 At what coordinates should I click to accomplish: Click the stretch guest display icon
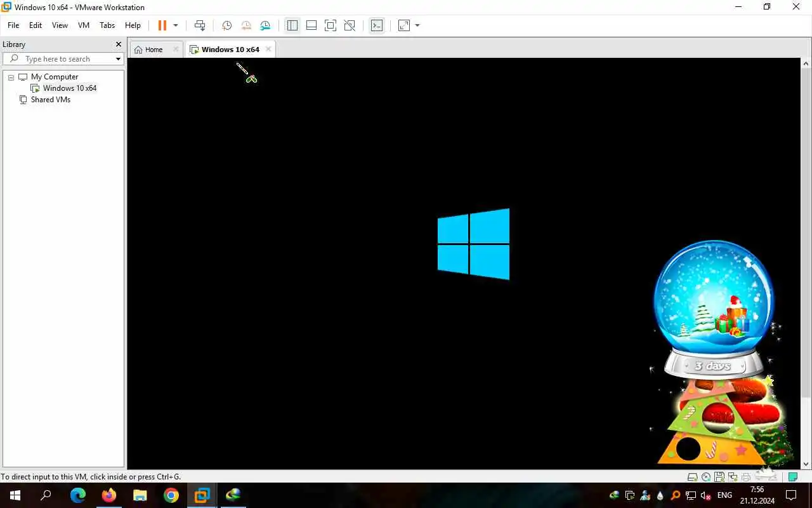tap(404, 25)
